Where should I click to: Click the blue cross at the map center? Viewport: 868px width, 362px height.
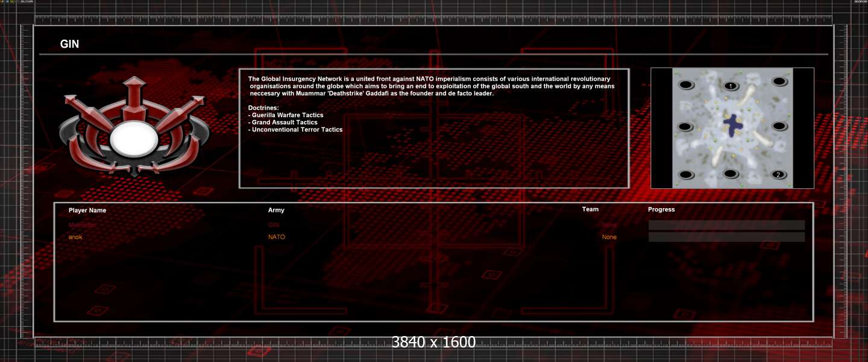(732, 125)
